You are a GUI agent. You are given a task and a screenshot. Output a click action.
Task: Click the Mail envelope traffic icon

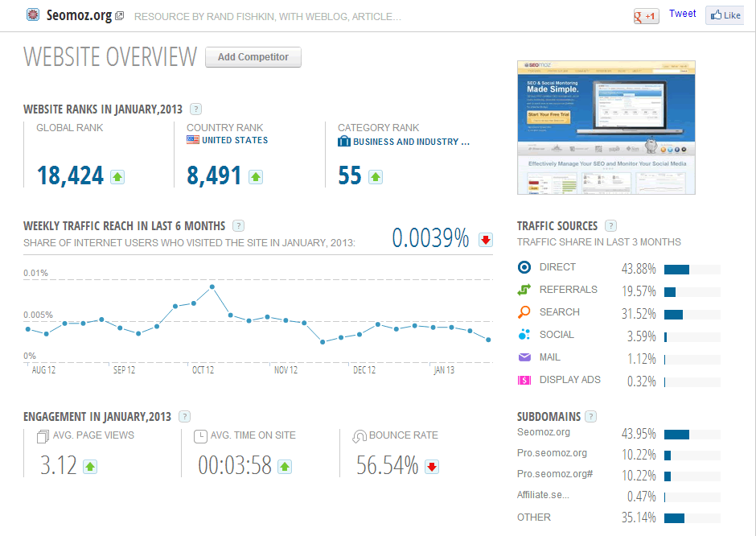coord(524,357)
